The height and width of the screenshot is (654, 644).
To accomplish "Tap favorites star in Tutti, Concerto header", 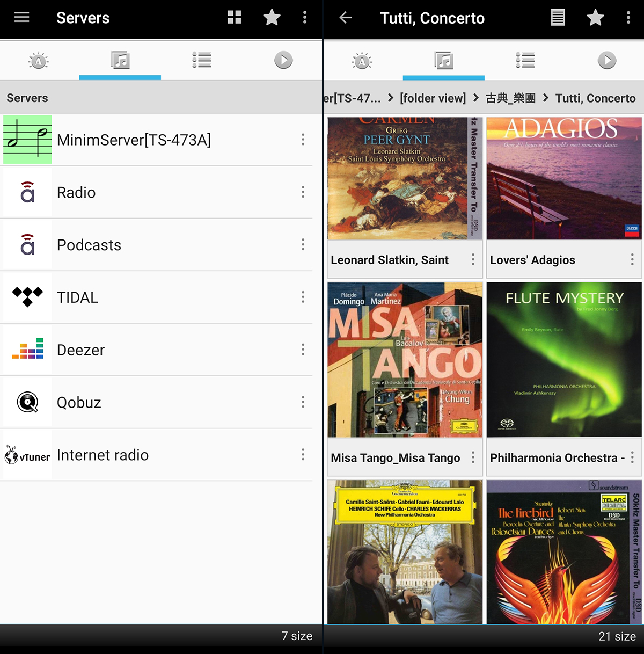I will click(x=596, y=18).
